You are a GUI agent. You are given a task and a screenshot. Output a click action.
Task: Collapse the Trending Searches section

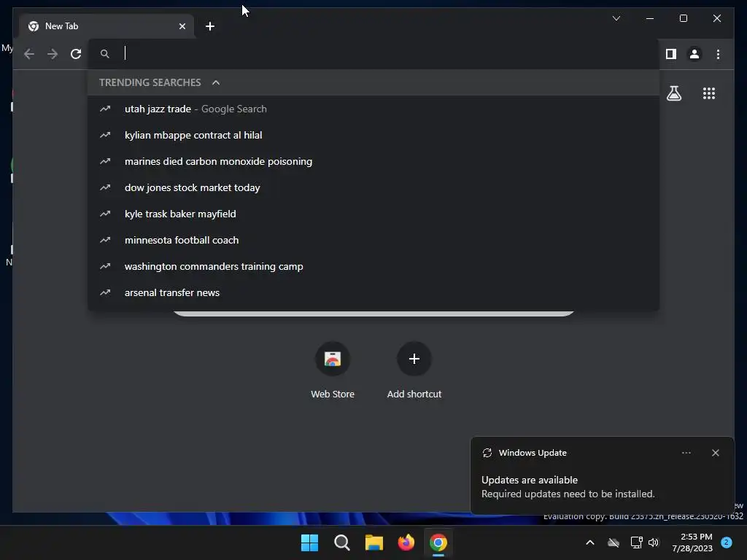click(x=216, y=82)
